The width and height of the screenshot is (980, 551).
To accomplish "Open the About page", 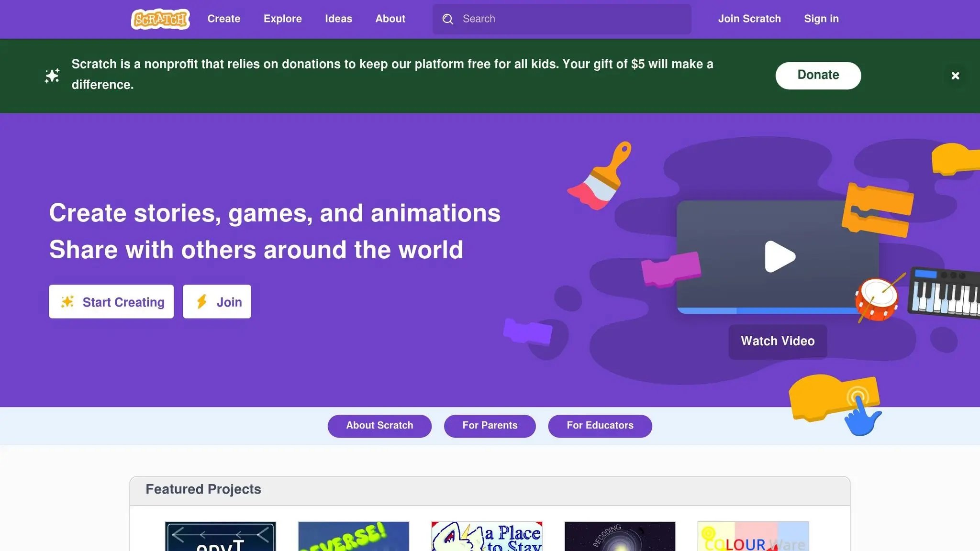I will pos(390,19).
